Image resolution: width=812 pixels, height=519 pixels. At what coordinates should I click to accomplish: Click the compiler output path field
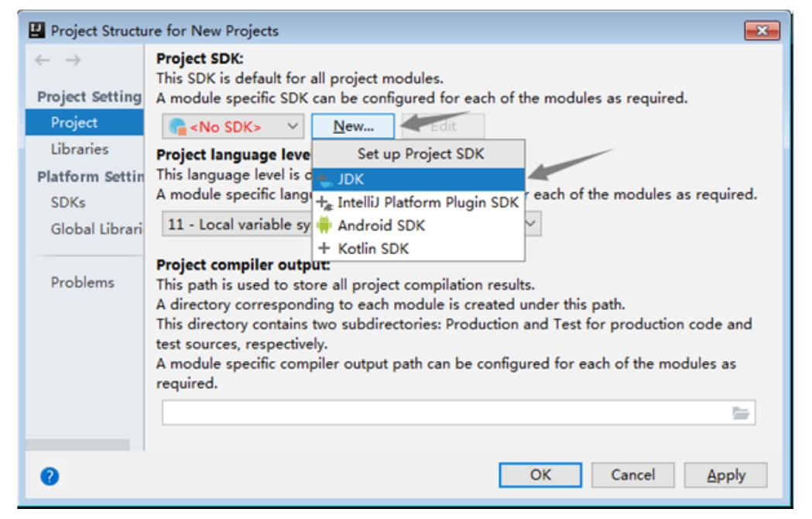pos(445,413)
